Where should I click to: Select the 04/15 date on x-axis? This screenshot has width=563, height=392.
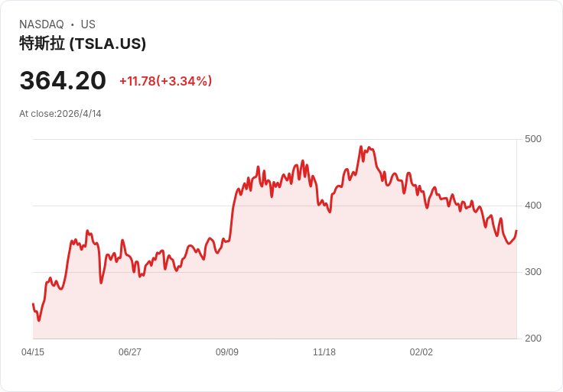coord(33,352)
